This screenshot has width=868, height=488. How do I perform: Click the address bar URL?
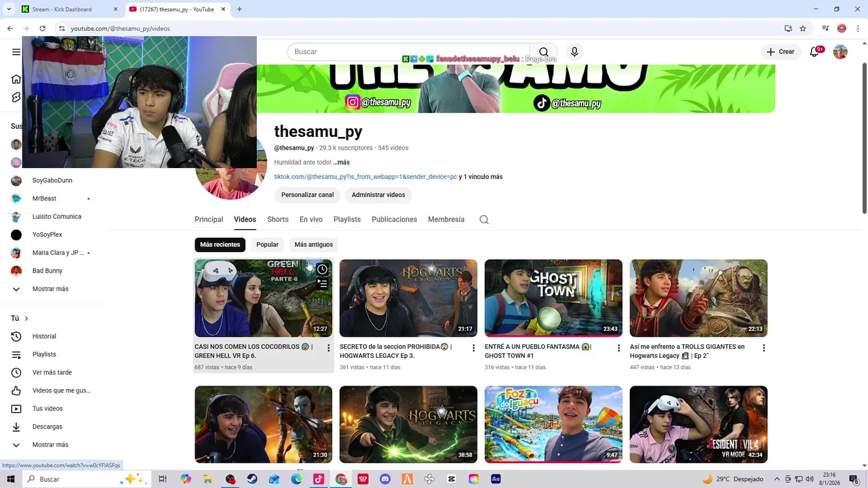(120, 28)
